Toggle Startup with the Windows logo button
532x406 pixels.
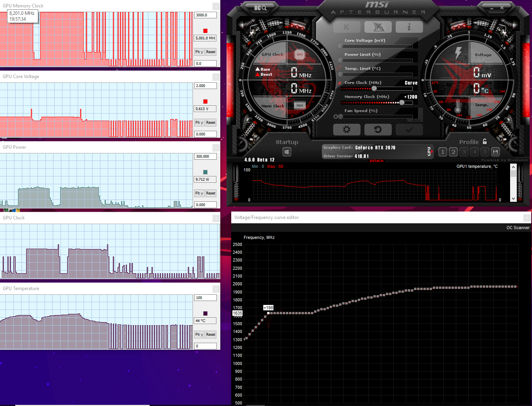[287, 152]
